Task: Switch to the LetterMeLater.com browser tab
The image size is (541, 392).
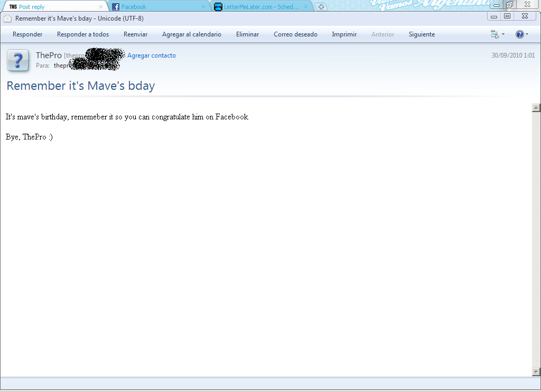Action: coord(262,6)
